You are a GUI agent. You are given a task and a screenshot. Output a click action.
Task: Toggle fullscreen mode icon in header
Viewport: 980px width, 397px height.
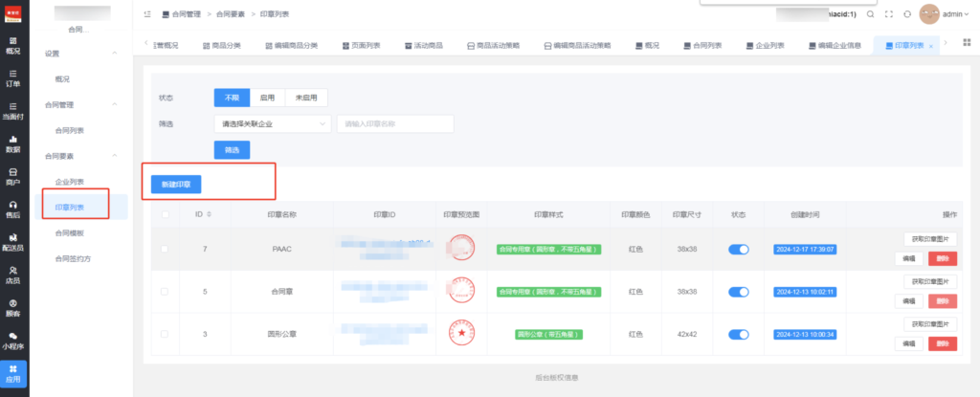888,14
